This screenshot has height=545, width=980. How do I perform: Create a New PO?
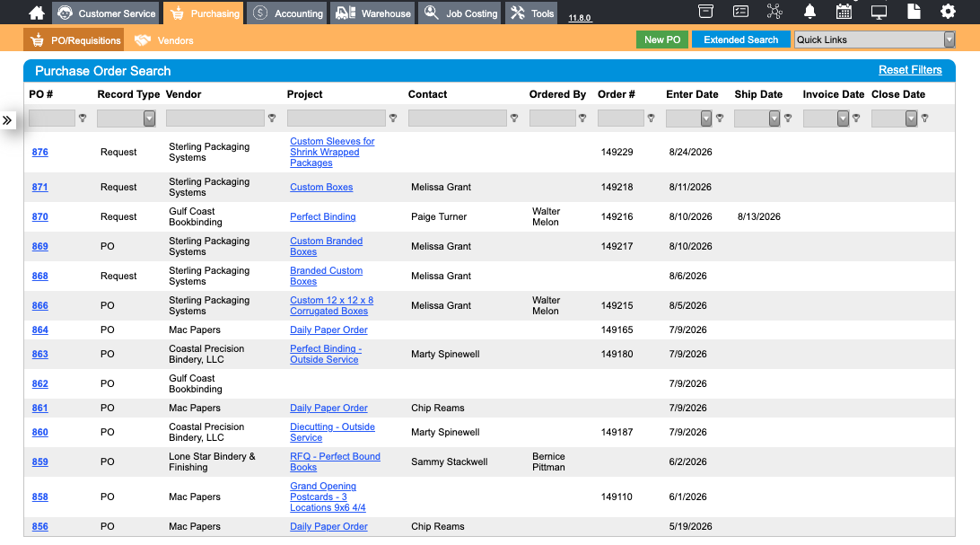(662, 40)
